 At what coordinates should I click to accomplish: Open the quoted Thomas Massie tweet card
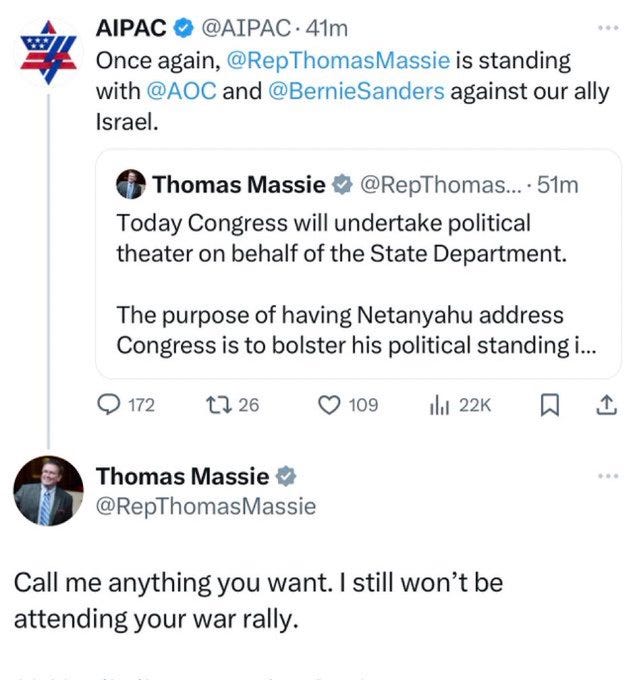(x=358, y=264)
